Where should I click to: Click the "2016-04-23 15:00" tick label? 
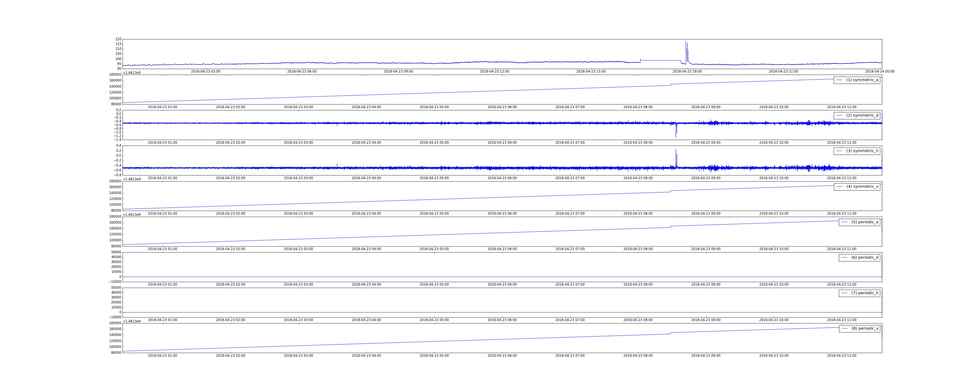click(x=591, y=72)
